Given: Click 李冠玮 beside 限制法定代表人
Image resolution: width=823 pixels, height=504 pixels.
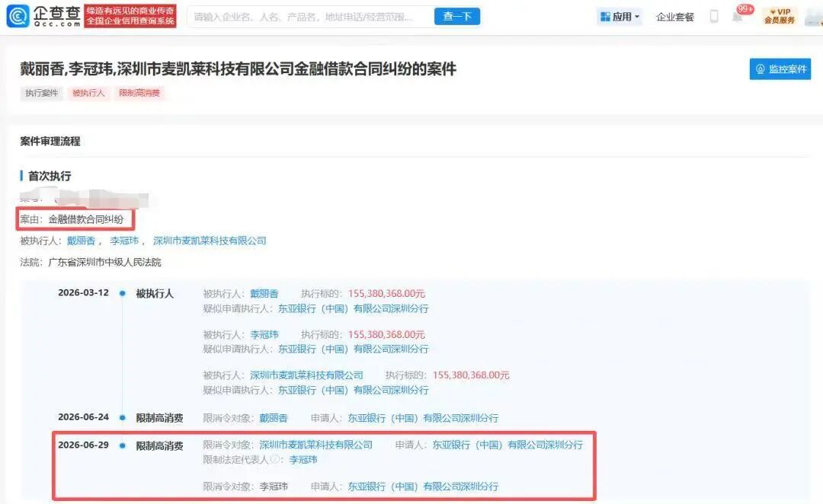Looking at the screenshot, I should (303, 460).
